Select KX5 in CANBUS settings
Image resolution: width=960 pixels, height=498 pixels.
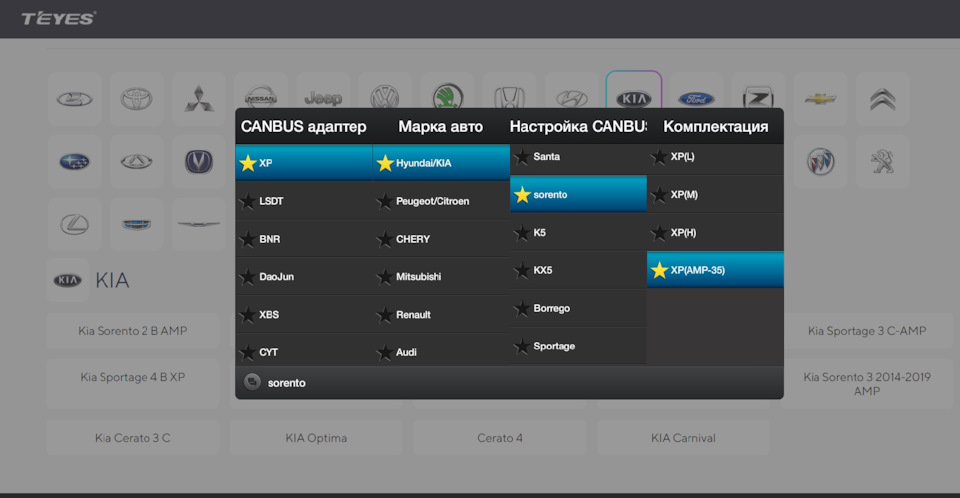click(578, 270)
